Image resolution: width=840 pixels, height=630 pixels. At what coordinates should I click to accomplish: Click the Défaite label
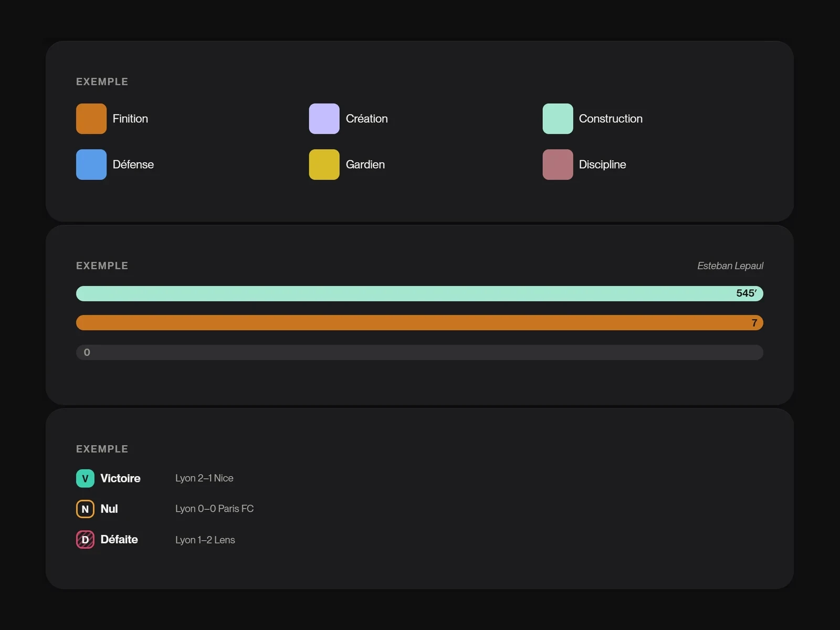click(119, 540)
